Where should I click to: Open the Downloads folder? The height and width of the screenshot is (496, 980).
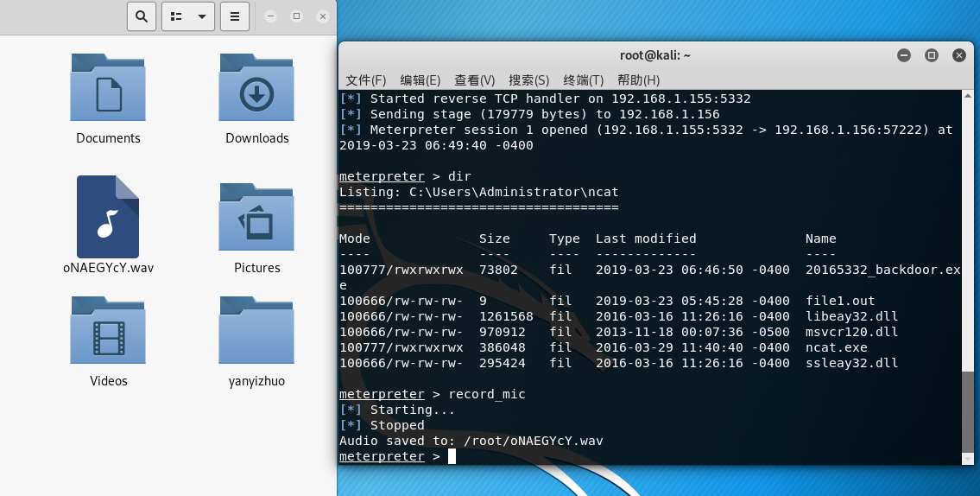[x=256, y=87]
